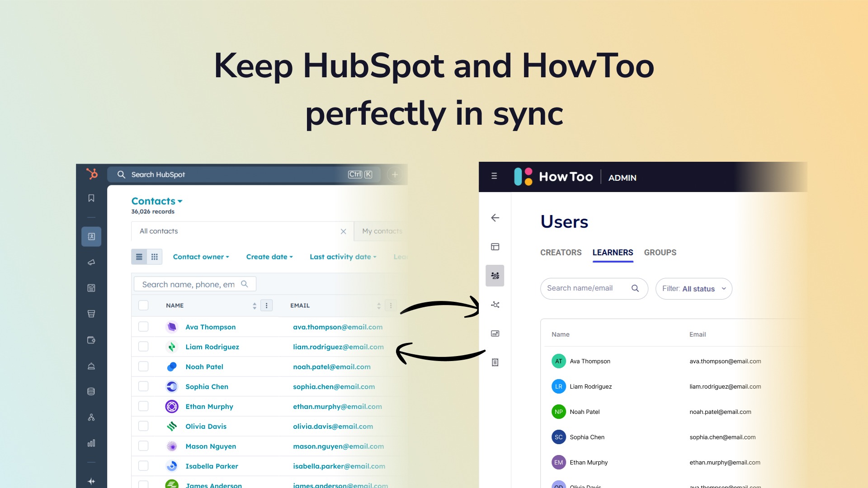This screenshot has width=868, height=488.
Task: Switch to the CREATORS tab
Action: 561,253
